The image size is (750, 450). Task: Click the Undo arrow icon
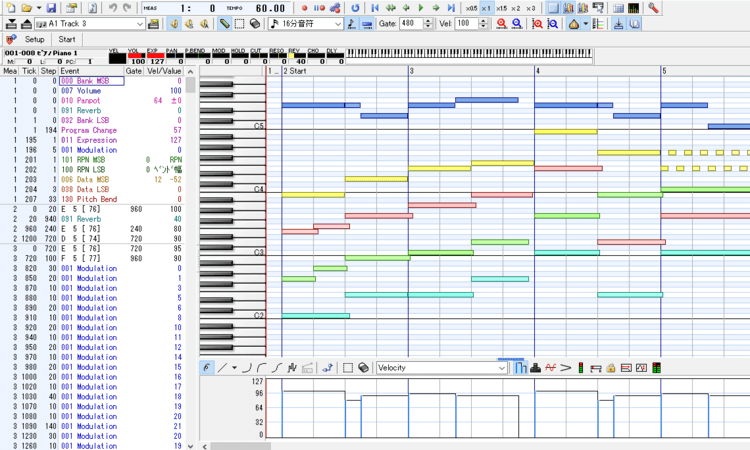(x=112, y=8)
